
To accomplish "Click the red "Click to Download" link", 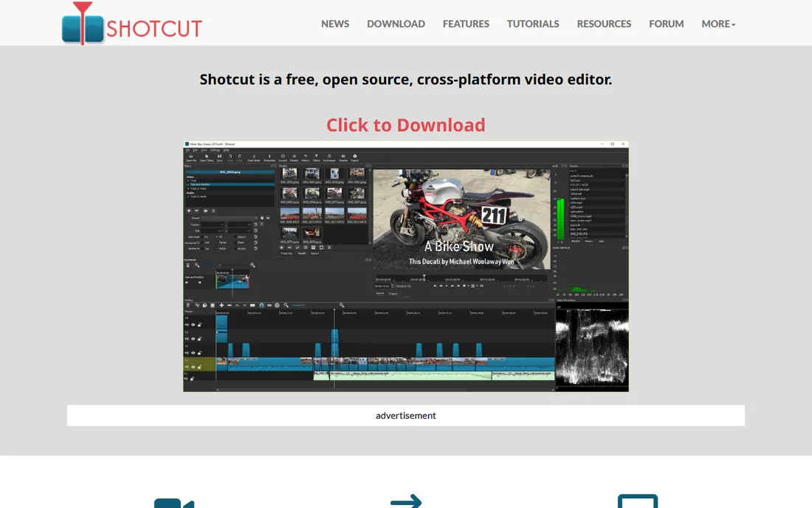I will pyautogui.click(x=405, y=125).
